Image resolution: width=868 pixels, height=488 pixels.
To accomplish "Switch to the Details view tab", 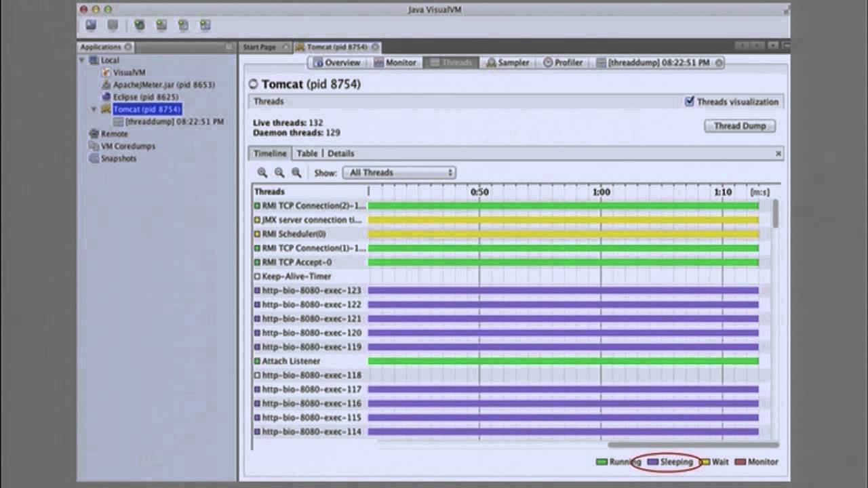I will 340,153.
